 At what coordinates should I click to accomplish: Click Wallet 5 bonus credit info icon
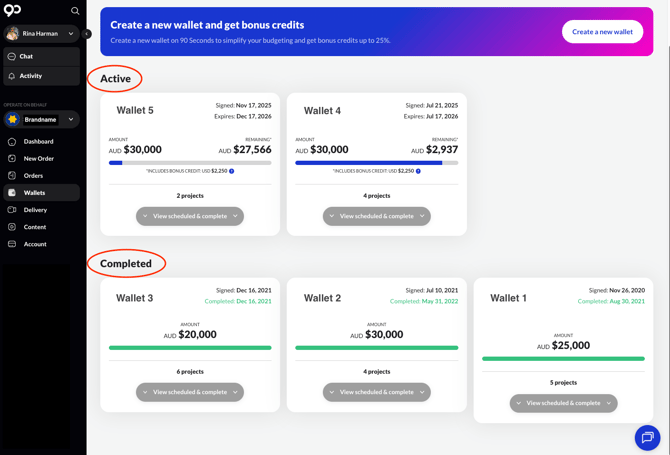tap(232, 171)
